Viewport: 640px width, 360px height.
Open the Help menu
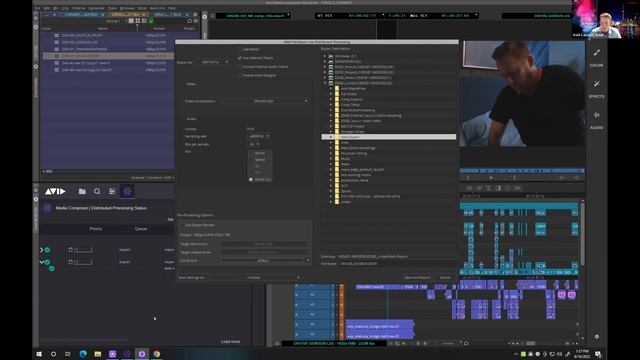point(172,8)
